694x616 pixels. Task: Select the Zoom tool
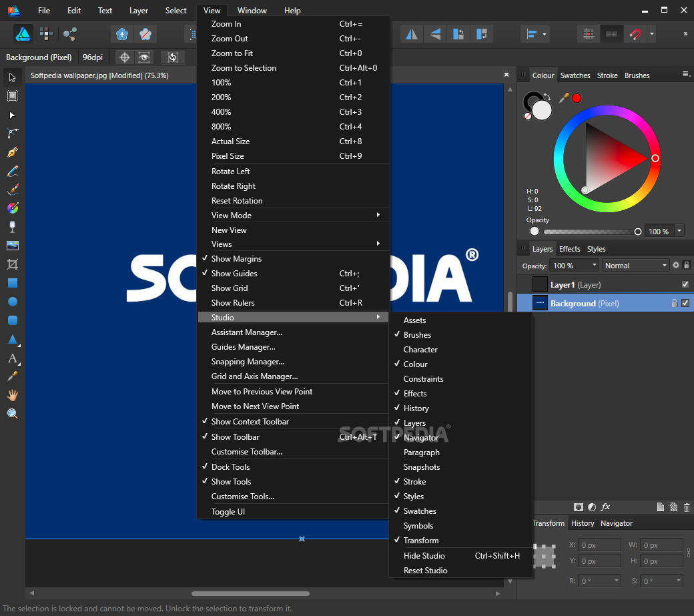[13, 413]
